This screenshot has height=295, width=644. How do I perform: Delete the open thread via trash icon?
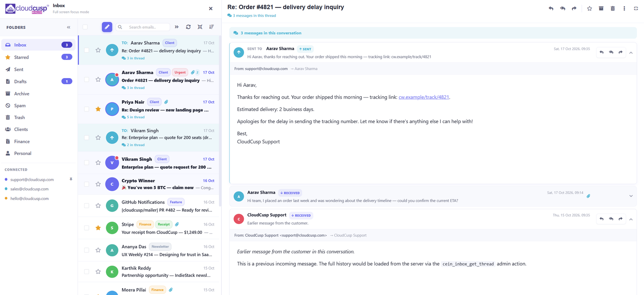(613, 8)
